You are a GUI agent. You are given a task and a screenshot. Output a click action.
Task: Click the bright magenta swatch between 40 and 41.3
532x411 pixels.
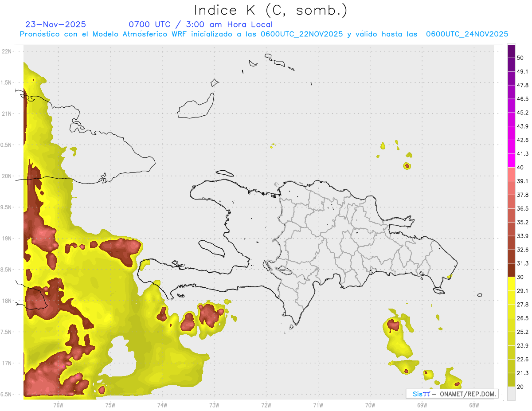click(512, 160)
